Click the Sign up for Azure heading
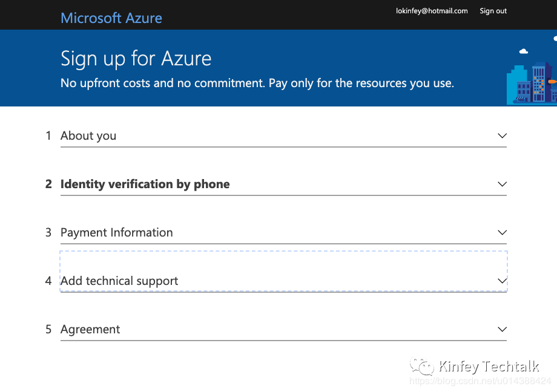This screenshot has height=392, width=557. point(136,59)
